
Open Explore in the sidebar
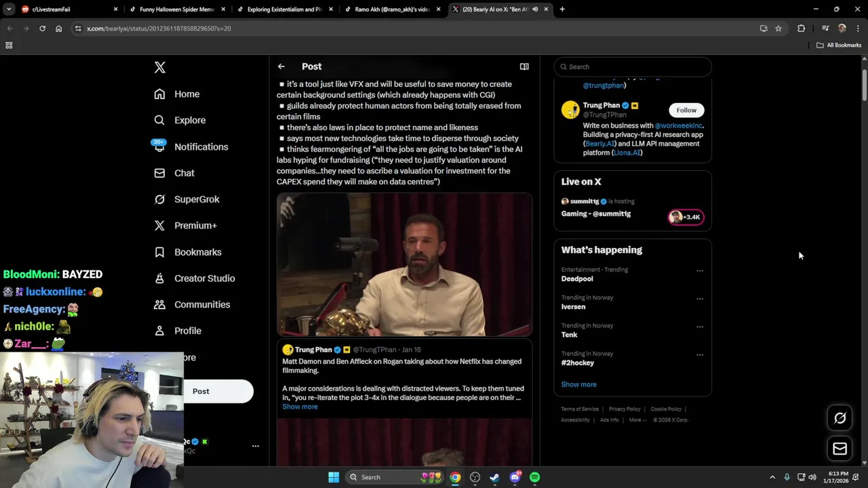(180, 120)
